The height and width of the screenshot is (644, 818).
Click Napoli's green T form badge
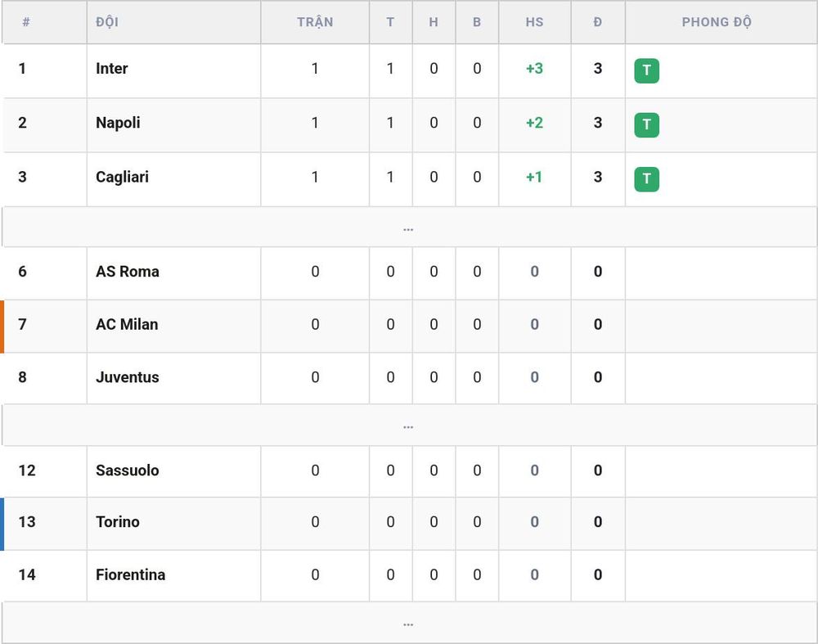point(646,125)
